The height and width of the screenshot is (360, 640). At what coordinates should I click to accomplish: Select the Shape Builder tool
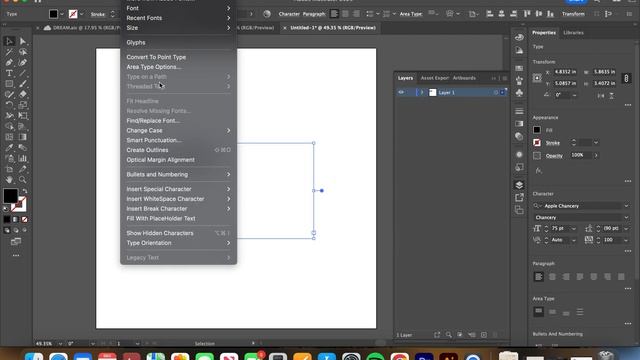click(x=9, y=127)
